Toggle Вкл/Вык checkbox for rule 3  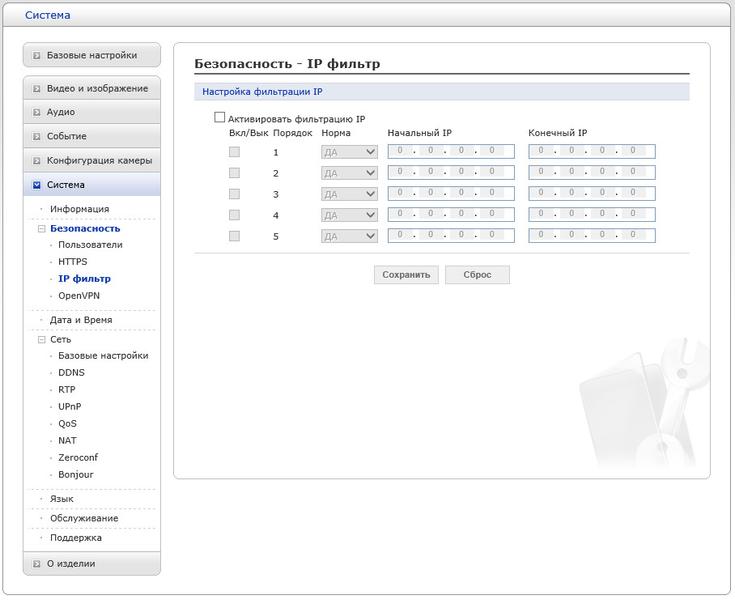tap(234, 194)
